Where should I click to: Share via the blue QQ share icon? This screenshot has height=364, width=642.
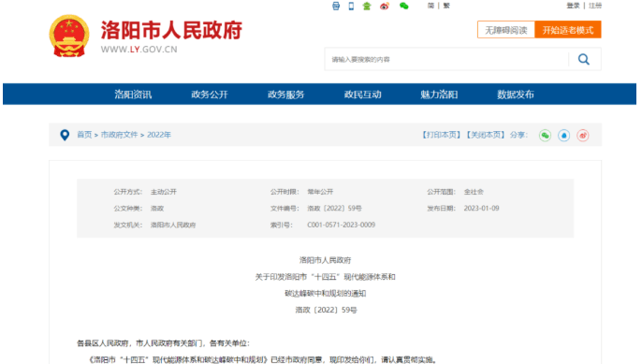[563, 135]
